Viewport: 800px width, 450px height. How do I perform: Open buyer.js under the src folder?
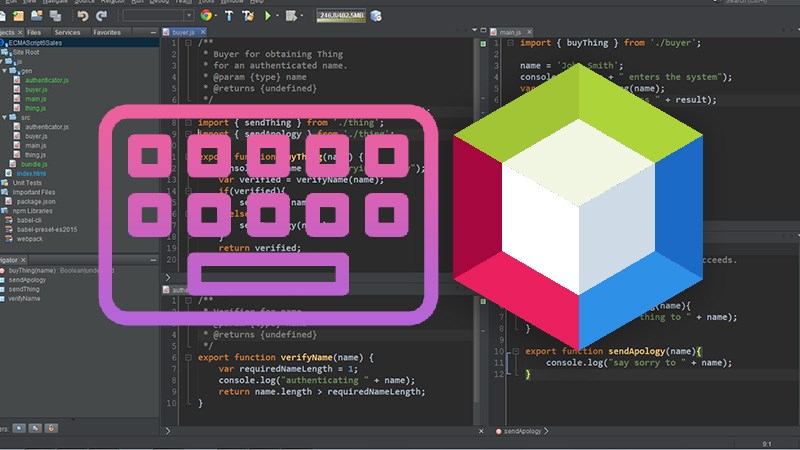tap(36, 136)
